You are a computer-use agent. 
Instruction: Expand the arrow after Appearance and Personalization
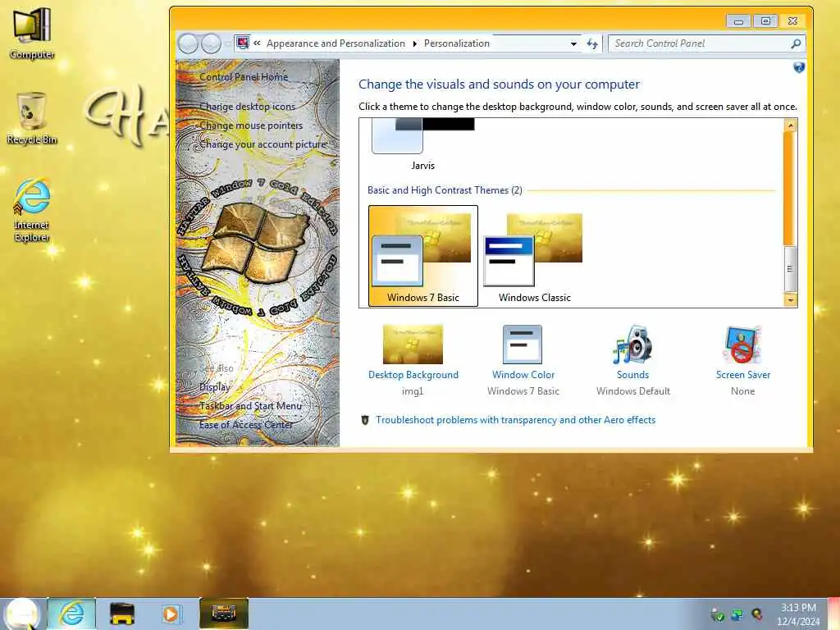point(414,43)
